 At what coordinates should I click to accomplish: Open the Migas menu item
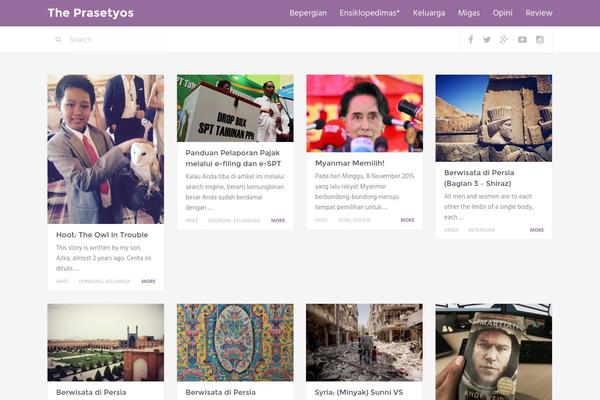pos(469,13)
